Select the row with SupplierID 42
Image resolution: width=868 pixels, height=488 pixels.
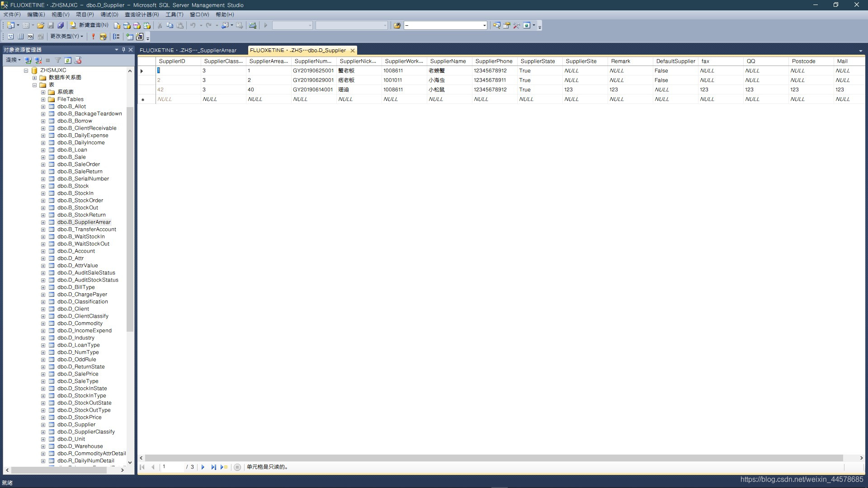146,89
